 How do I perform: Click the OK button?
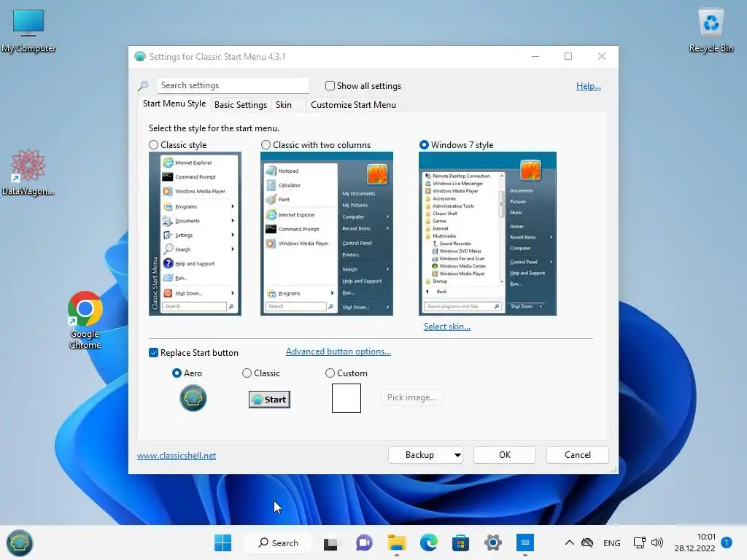point(505,455)
